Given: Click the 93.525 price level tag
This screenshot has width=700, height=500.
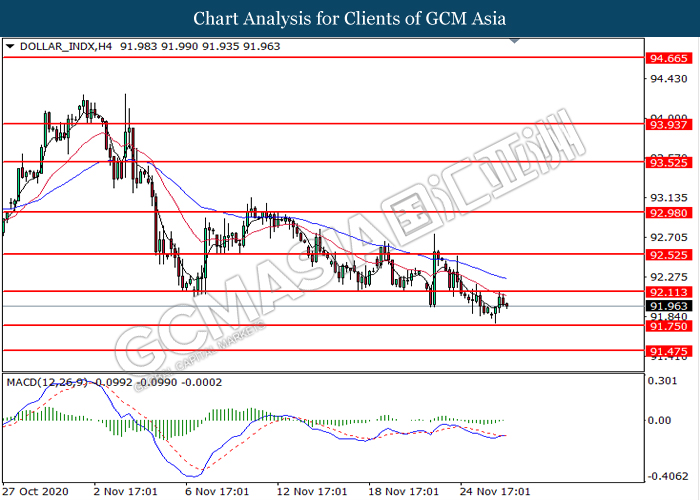Looking at the screenshot, I should [666, 162].
